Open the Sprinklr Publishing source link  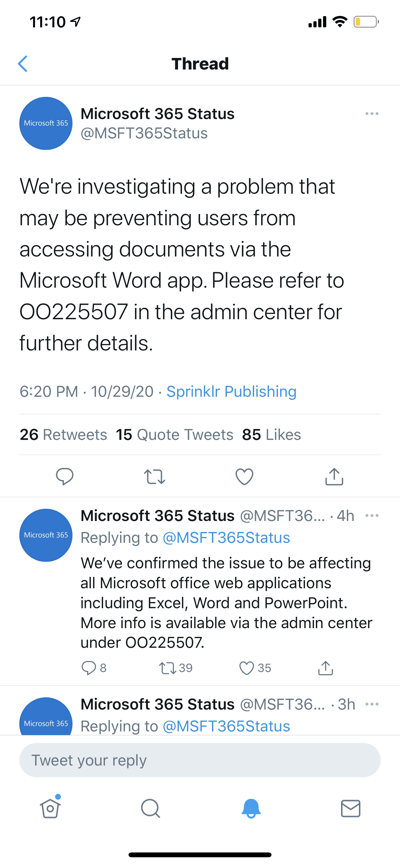click(x=231, y=392)
